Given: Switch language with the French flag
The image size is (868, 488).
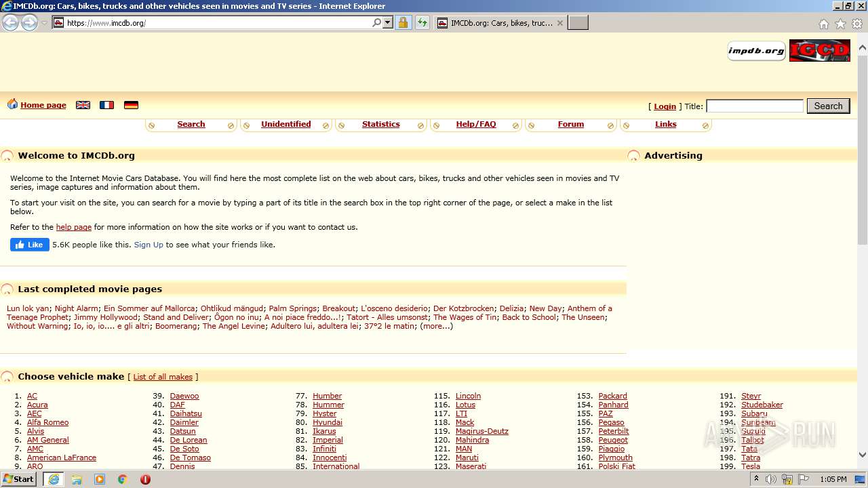Looking at the screenshot, I should coord(106,105).
